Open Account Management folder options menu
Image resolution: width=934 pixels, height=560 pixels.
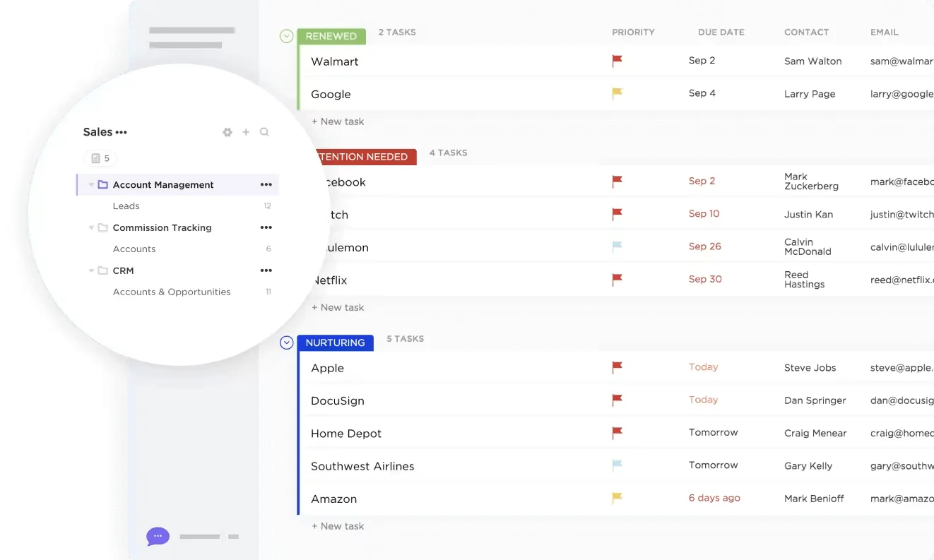click(266, 185)
